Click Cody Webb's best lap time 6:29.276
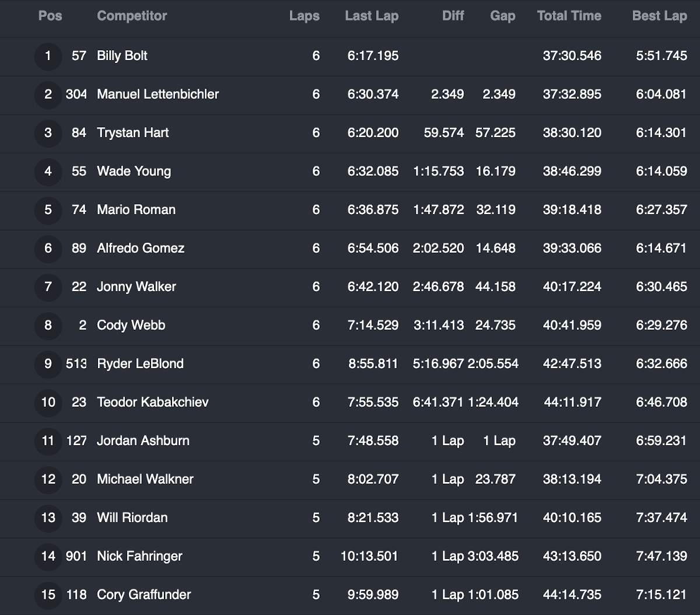The height and width of the screenshot is (615, 700). (x=661, y=326)
